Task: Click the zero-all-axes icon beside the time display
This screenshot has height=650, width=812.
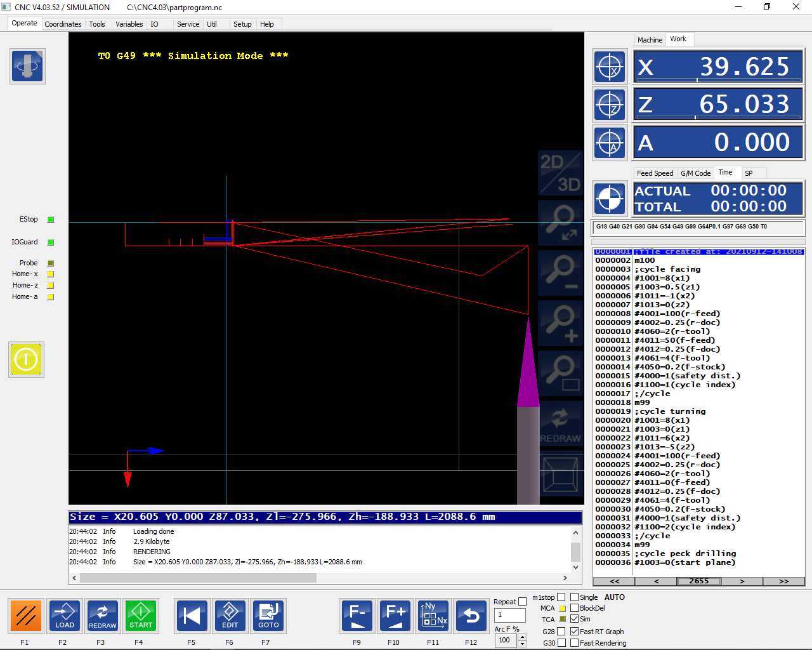Action: click(x=610, y=198)
